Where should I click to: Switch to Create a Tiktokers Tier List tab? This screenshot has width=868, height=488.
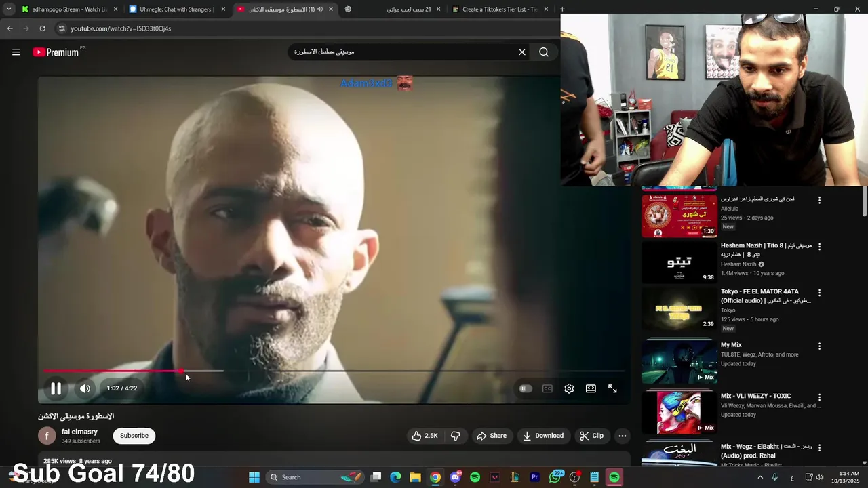pyautogui.click(x=499, y=9)
